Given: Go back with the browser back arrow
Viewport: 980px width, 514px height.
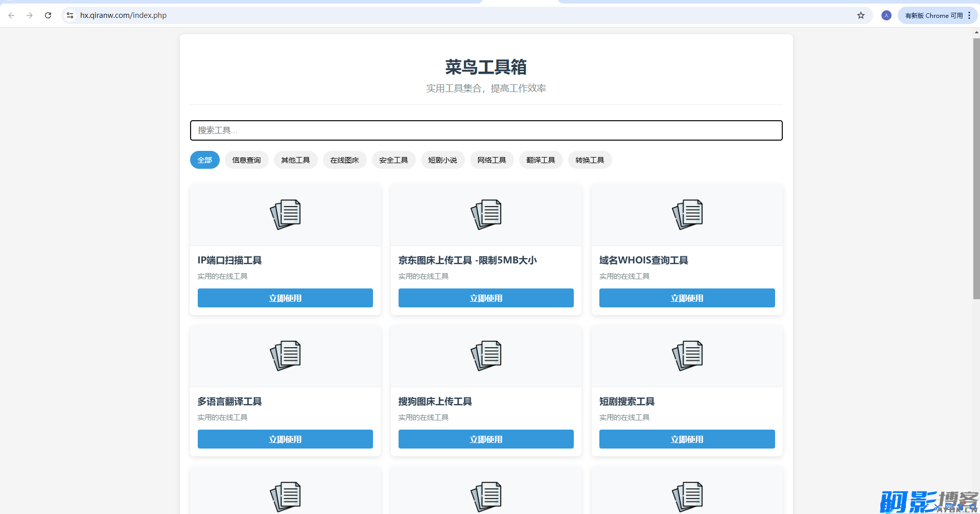Looking at the screenshot, I should 11,15.
